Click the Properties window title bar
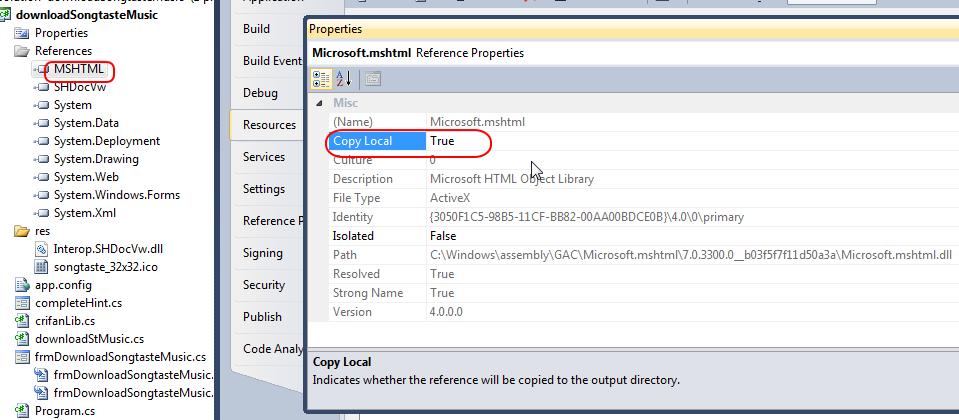This screenshot has height=420, width=959. [x=632, y=29]
